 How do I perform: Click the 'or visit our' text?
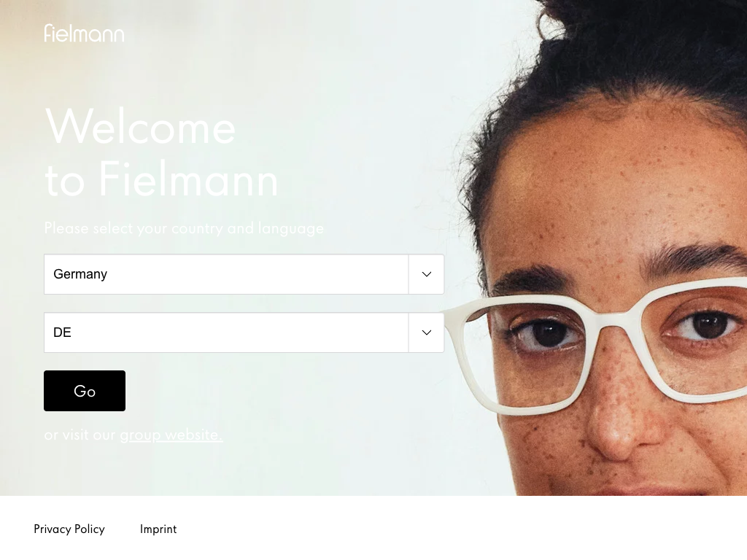(80, 435)
